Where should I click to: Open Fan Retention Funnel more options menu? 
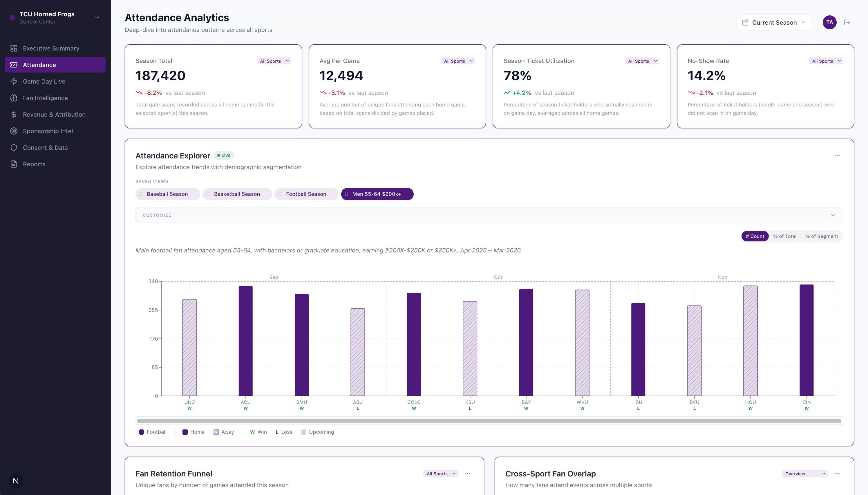tap(467, 474)
